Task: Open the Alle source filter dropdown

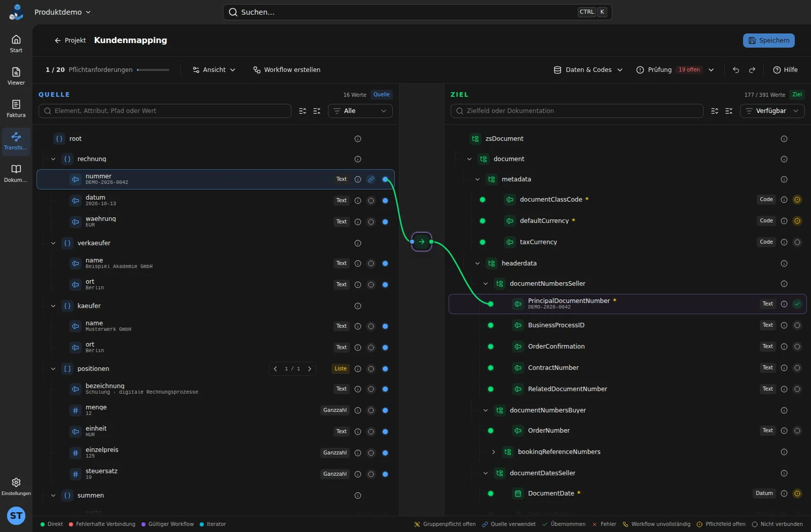Action: (x=360, y=111)
